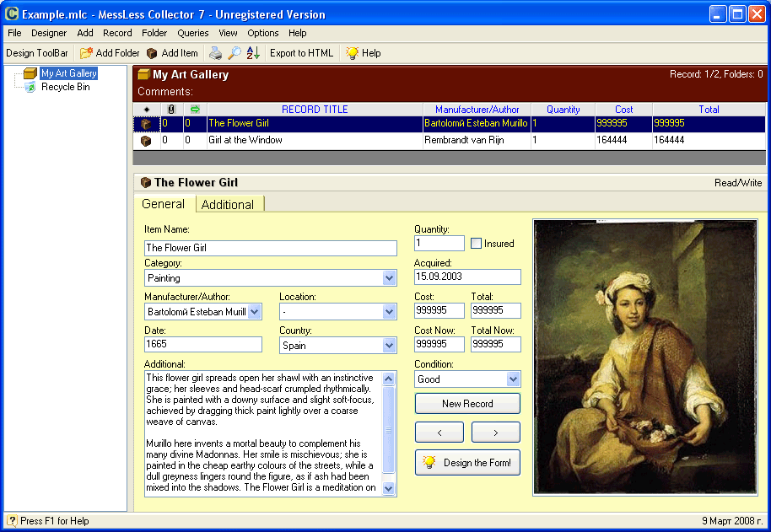This screenshot has width=771, height=532.
Task: Click the Design the Form! button
Action: [467, 463]
